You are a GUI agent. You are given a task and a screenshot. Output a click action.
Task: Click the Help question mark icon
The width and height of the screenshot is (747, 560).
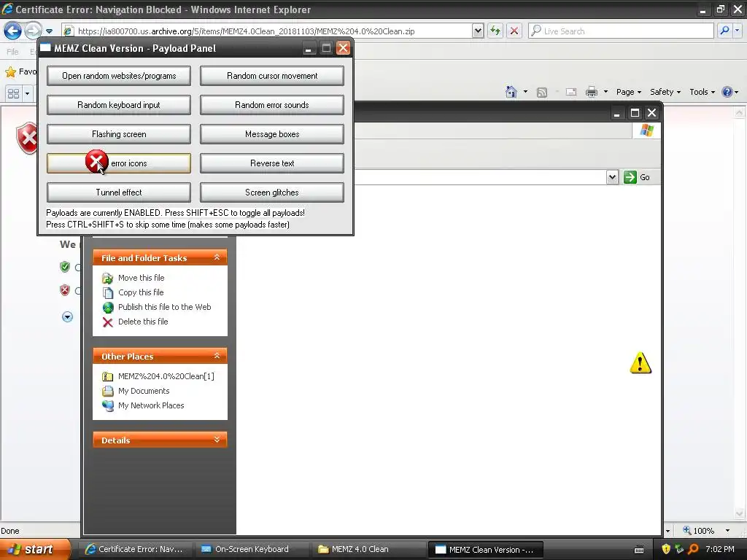tap(727, 92)
